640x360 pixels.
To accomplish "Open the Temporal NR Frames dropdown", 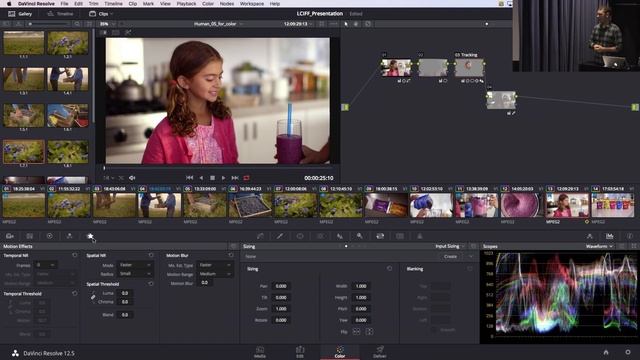I will pos(46,265).
